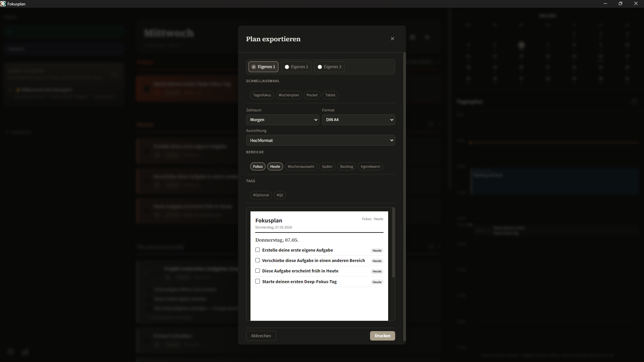644x362 pixels.
Task: Click the 'Fokus · Heute' preview header label
Action: pyautogui.click(x=373, y=219)
